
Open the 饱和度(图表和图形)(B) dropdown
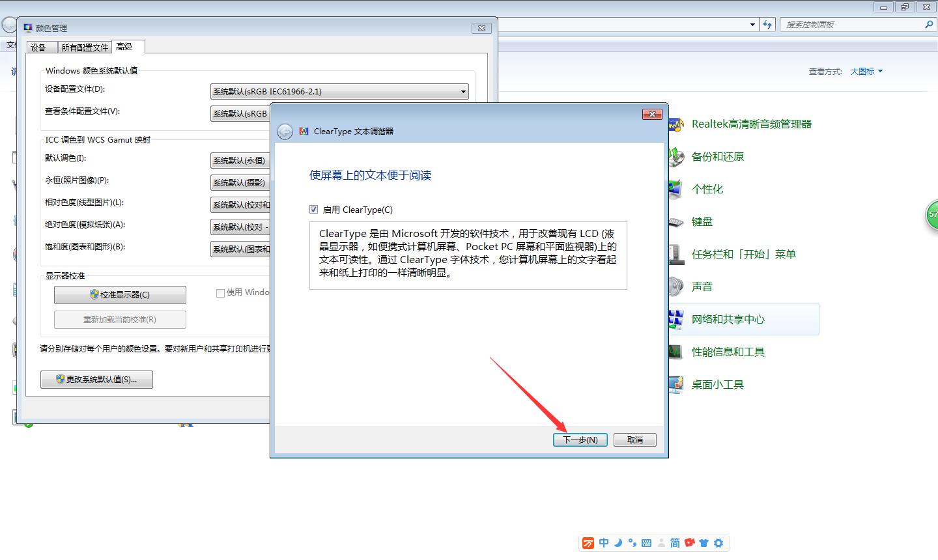click(x=240, y=249)
